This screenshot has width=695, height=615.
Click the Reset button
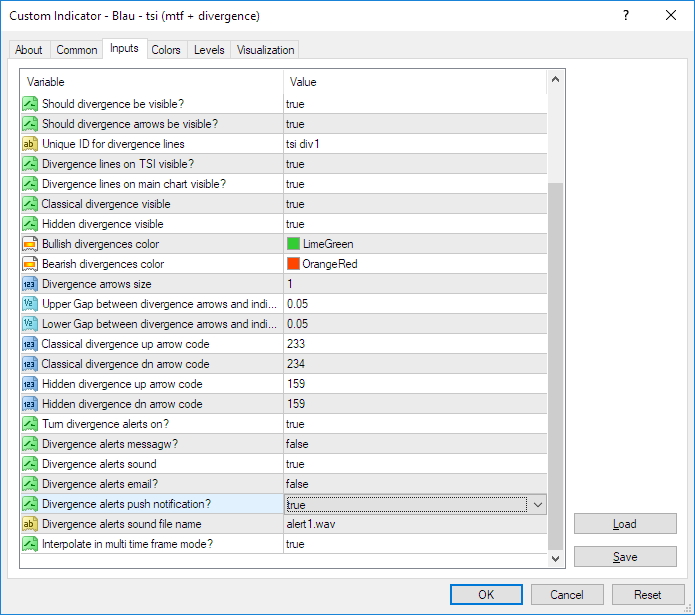pos(647,594)
